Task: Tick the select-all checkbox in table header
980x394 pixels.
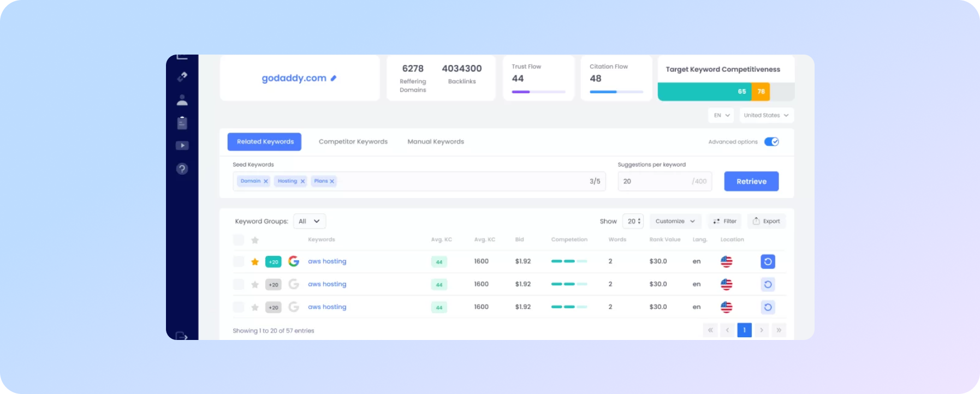Action: click(239, 240)
